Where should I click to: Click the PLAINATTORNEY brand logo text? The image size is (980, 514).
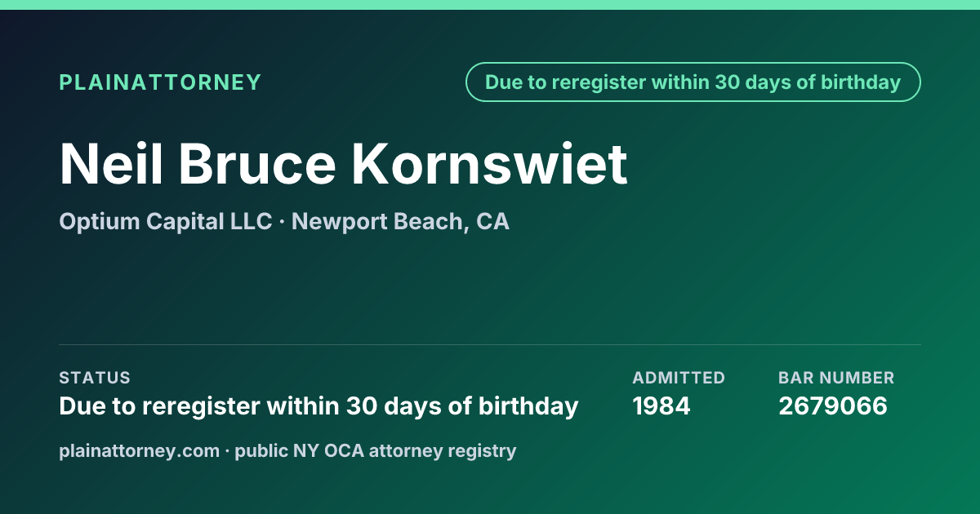tap(160, 82)
